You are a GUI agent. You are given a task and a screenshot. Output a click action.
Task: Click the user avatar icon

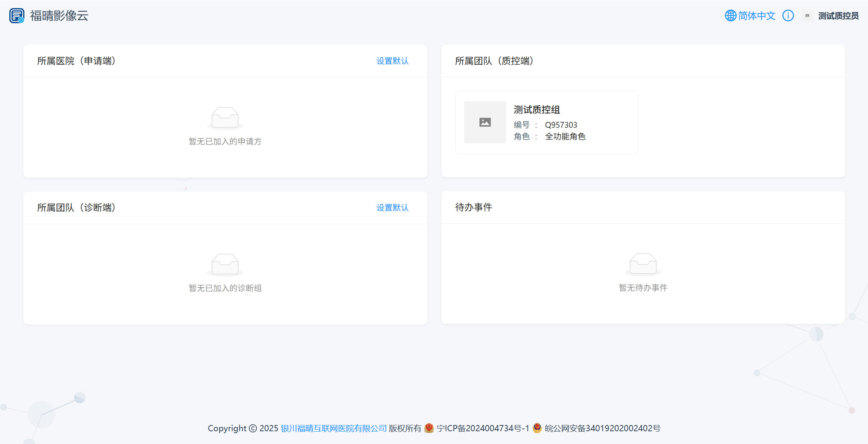(807, 16)
